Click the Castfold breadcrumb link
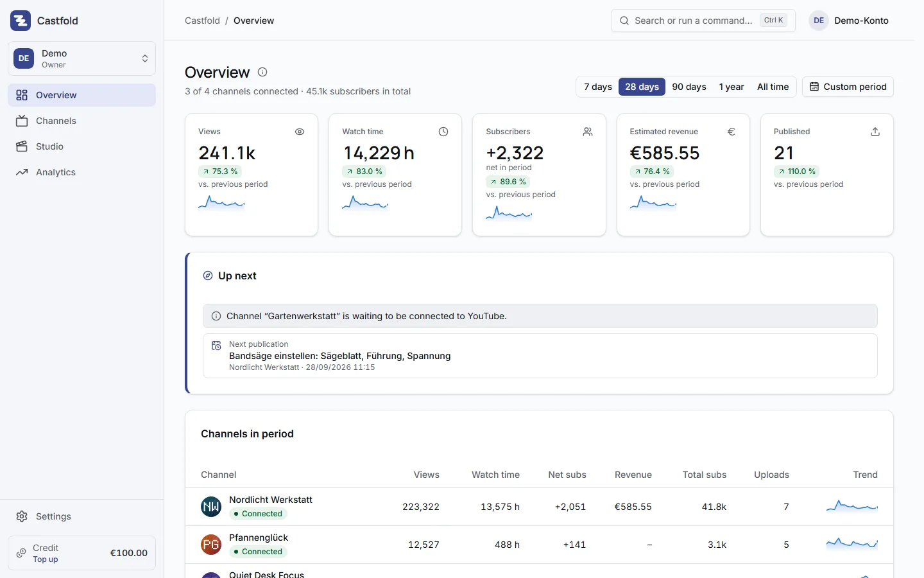Screen dimensions: 924x578 [202, 21]
